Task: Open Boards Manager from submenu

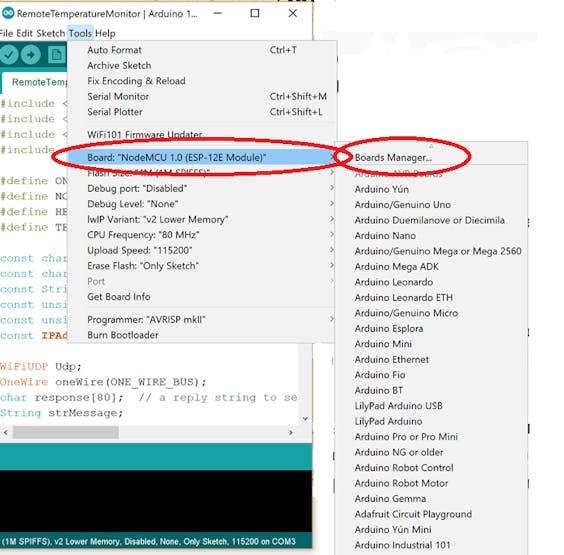Action: click(x=431, y=158)
